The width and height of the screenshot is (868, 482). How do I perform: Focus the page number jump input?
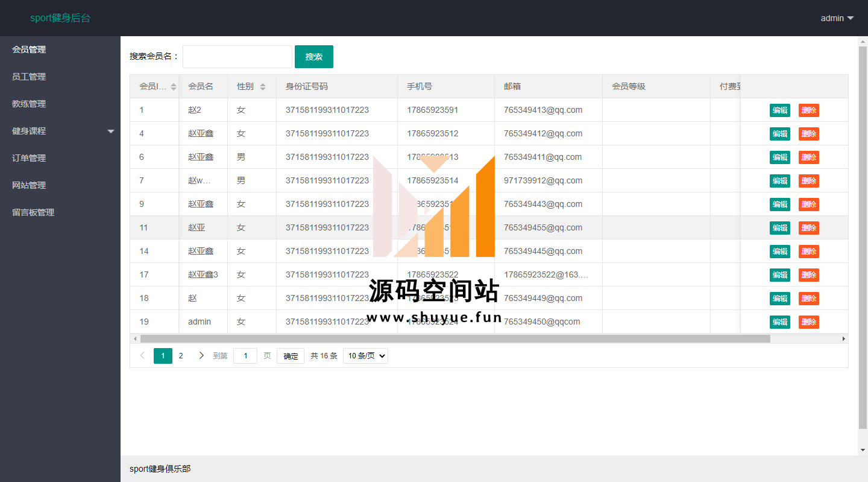pos(245,356)
